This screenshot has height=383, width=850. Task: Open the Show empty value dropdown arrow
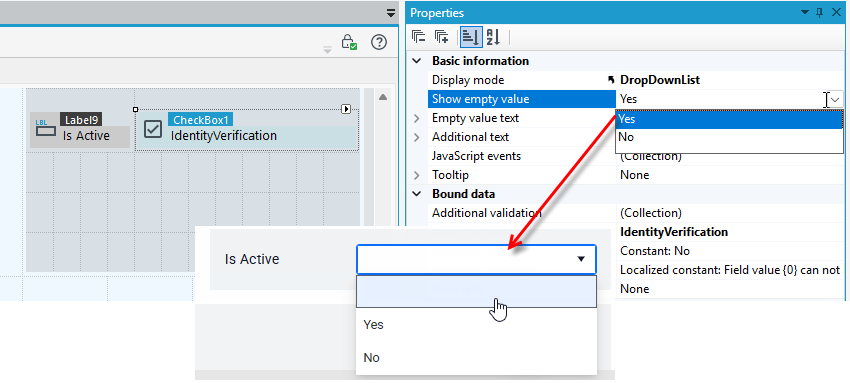pyautogui.click(x=836, y=99)
